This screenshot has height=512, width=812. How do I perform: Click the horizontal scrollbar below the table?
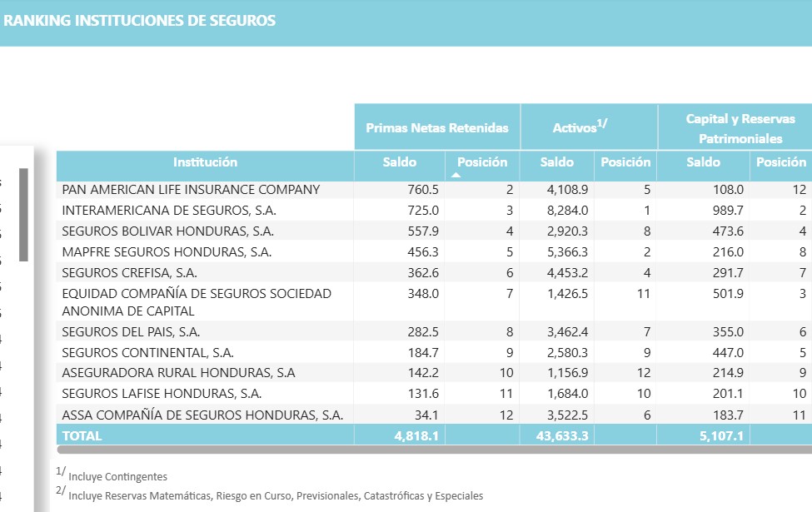point(434,450)
